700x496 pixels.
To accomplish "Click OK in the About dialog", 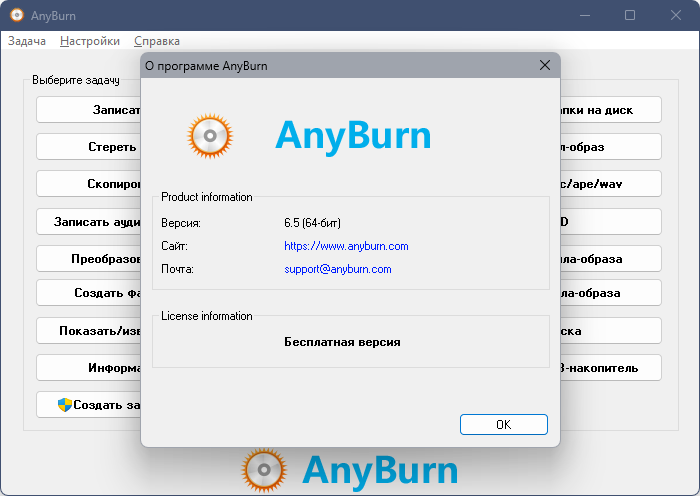I will (504, 424).
